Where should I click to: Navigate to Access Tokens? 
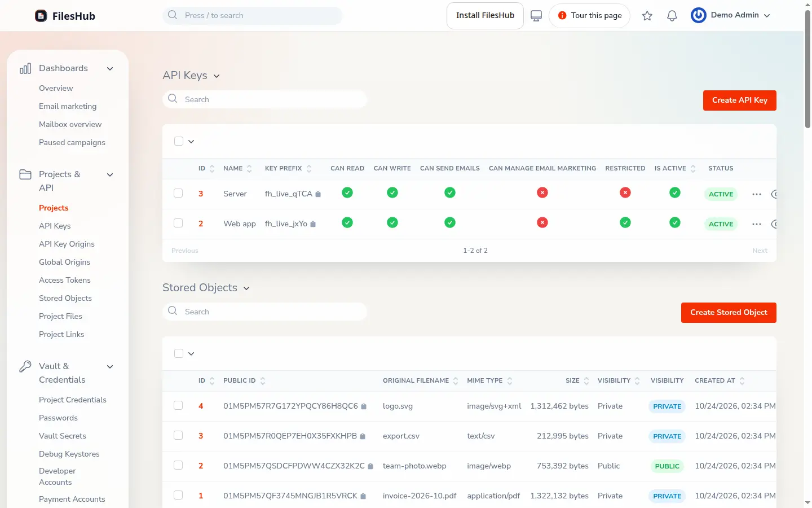65,280
